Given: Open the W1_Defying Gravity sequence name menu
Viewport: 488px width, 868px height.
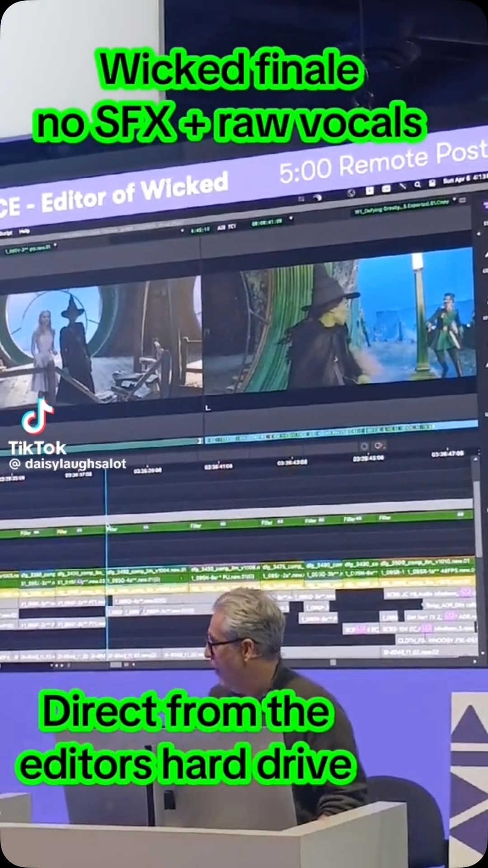Looking at the screenshot, I should click(403, 207).
